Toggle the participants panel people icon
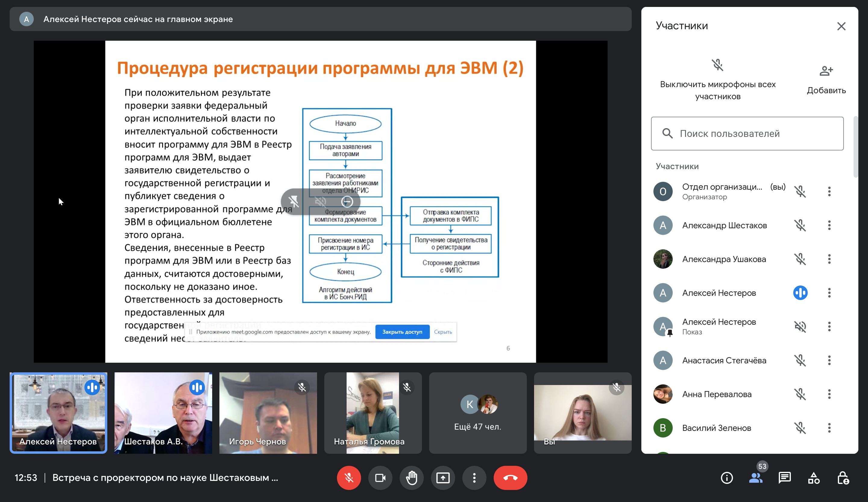Image resolution: width=868 pixels, height=502 pixels. [756, 478]
